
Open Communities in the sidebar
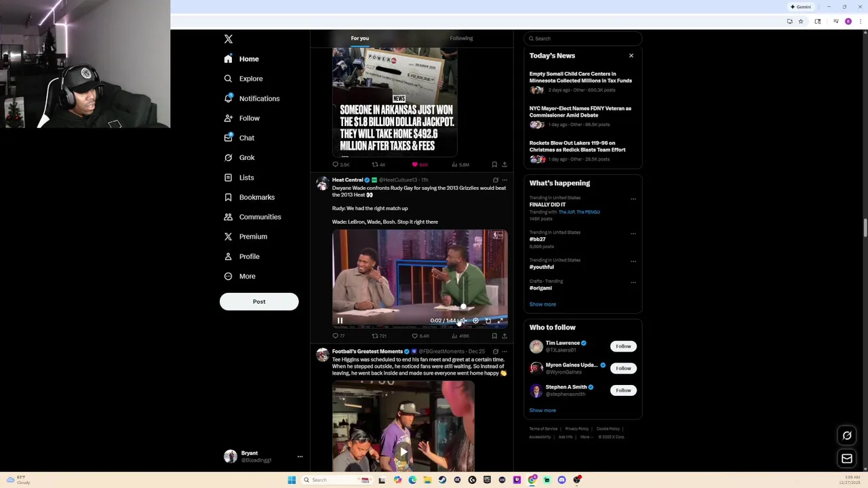coord(252,217)
